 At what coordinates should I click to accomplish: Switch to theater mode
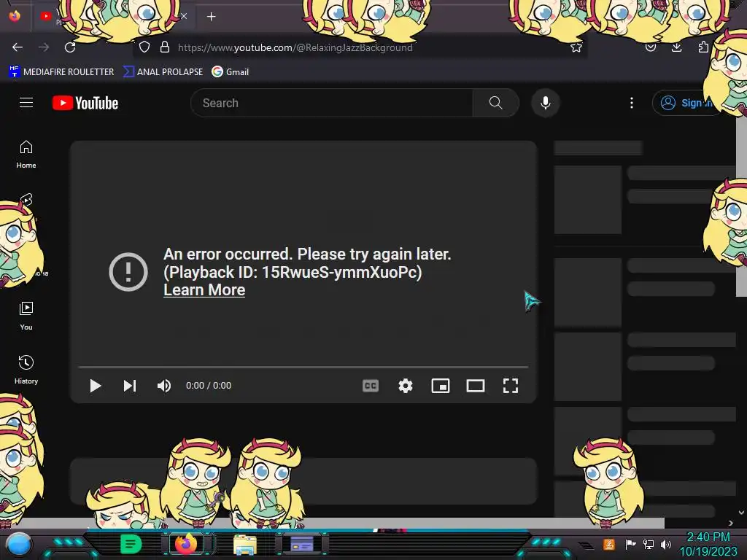[x=476, y=386]
